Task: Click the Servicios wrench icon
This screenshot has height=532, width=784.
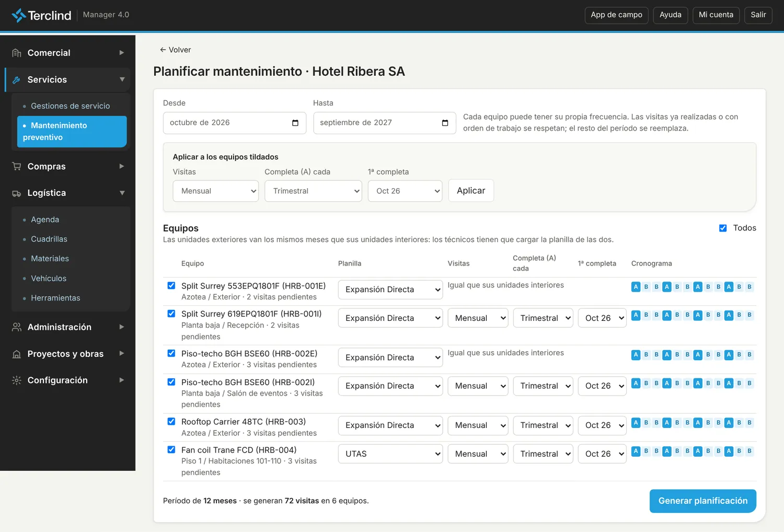Action: click(17, 80)
